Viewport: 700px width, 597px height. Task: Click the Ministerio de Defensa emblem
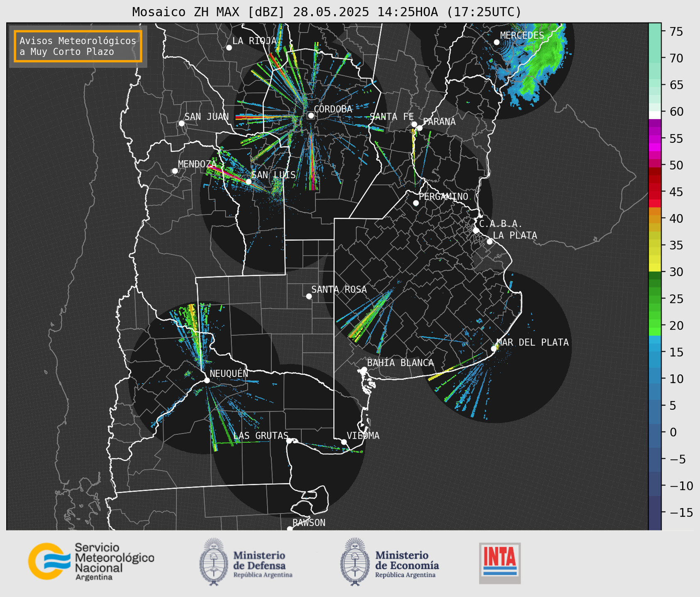coord(214,562)
